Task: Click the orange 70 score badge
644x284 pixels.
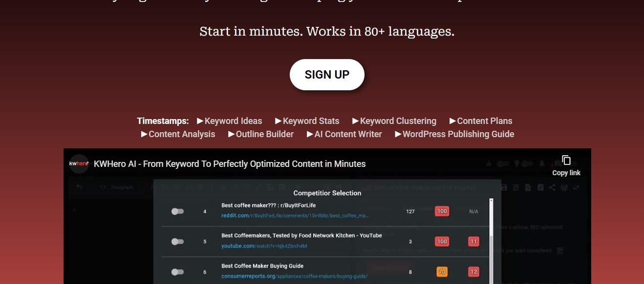Action: [442, 272]
